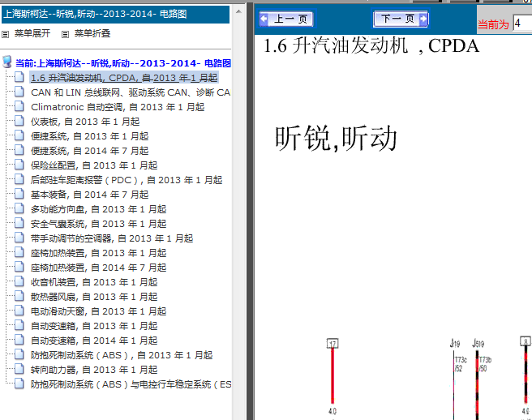
Task: Click page icon beside 散热器风扇
Action: click(x=19, y=296)
